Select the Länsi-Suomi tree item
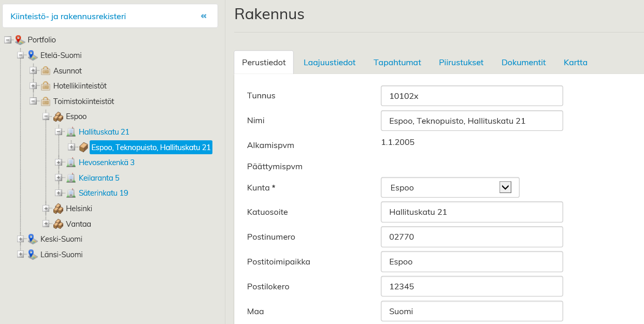This screenshot has width=644, height=324. coord(61,255)
